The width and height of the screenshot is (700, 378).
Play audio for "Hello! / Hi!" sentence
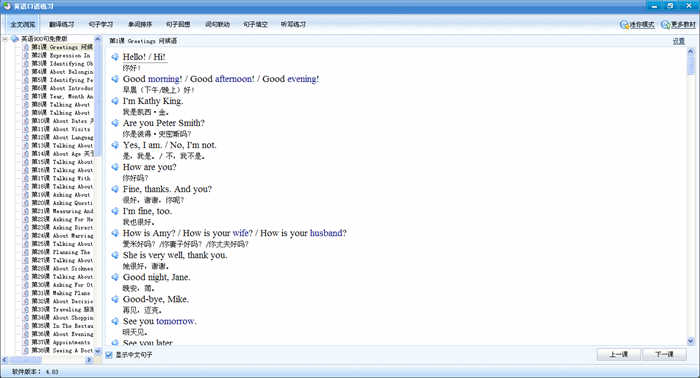point(115,57)
